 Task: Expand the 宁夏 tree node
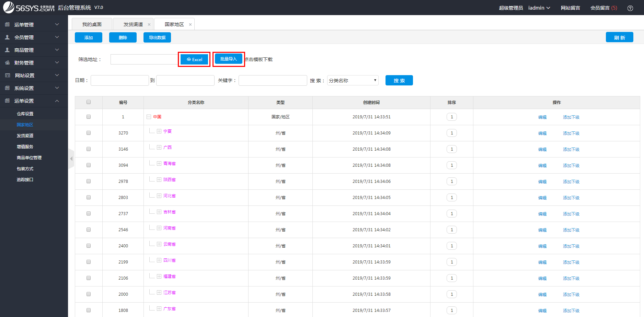pyautogui.click(x=159, y=131)
